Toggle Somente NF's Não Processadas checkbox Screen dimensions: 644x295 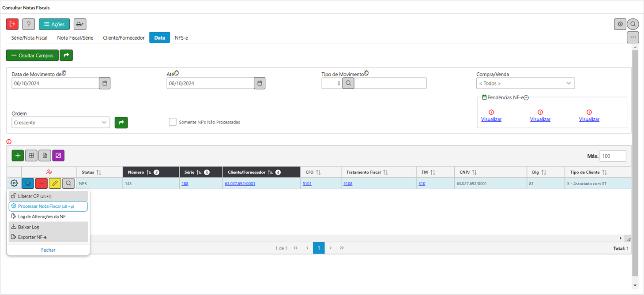[x=173, y=122]
